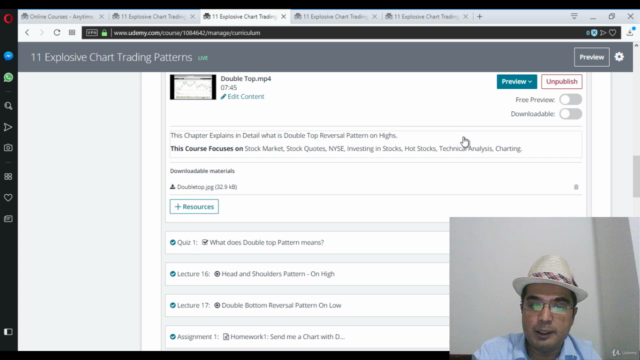View site security lock information
The width and height of the screenshot is (640, 360).
(x=104, y=33)
